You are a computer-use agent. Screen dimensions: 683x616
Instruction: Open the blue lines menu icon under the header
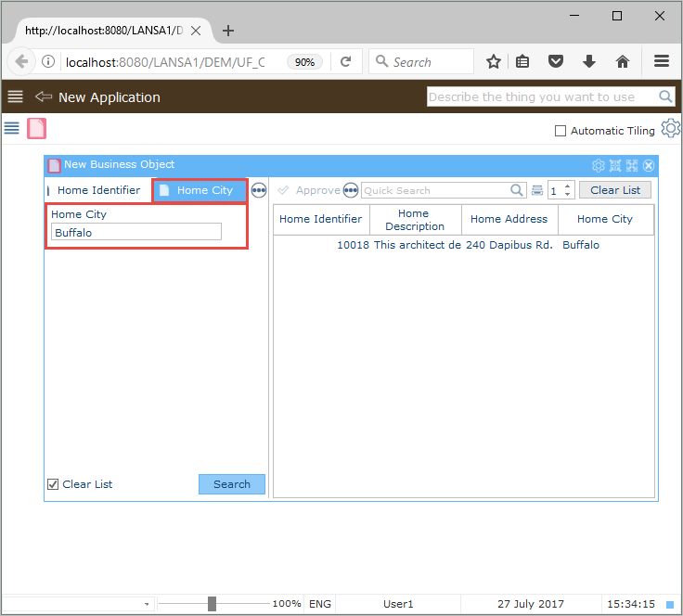12,128
